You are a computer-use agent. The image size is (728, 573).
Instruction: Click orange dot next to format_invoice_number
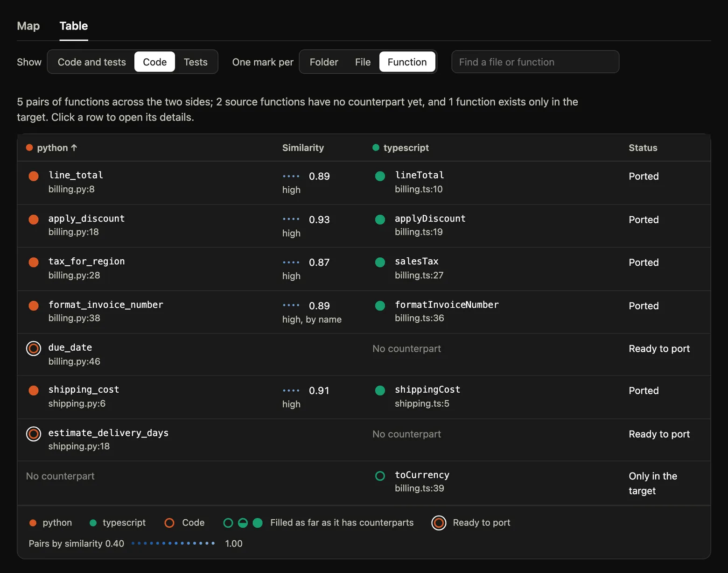(34, 306)
